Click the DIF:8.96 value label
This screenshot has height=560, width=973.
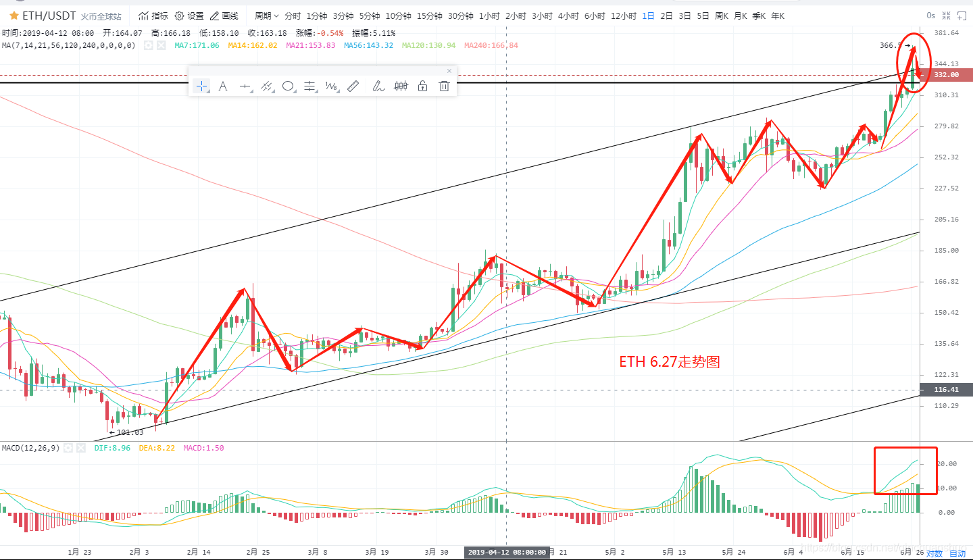[111, 448]
